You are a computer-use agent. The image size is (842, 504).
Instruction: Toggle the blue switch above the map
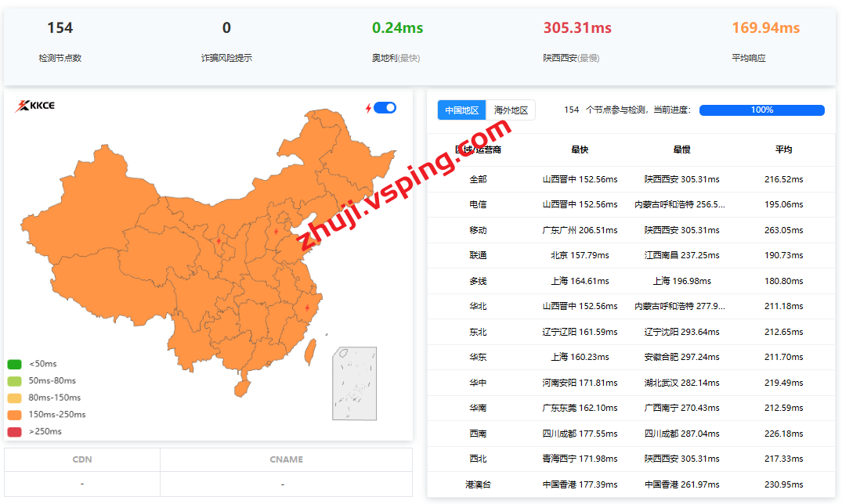385,108
